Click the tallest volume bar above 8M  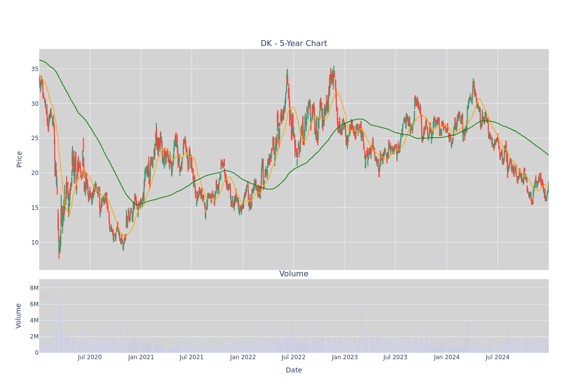coord(61,318)
